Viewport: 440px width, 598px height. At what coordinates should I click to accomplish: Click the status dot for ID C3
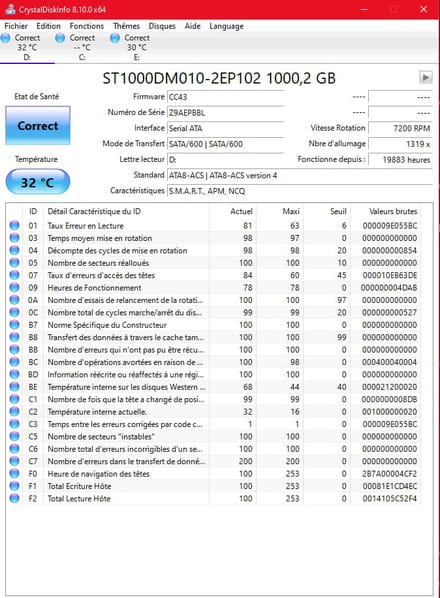pyautogui.click(x=14, y=424)
